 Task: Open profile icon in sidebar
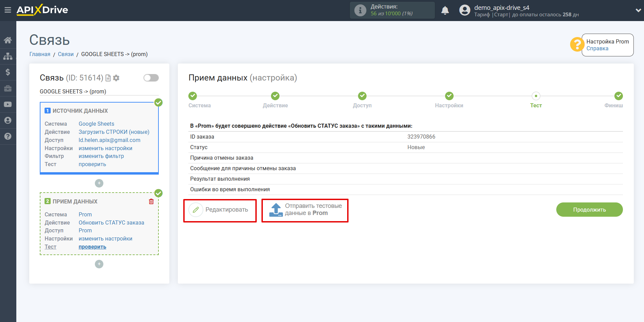(x=8, y=120)
